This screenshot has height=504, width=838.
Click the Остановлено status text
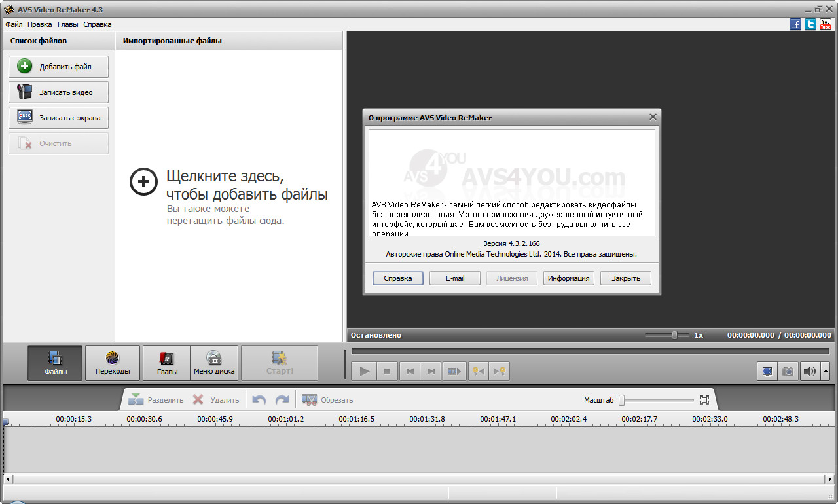(376, 335)
